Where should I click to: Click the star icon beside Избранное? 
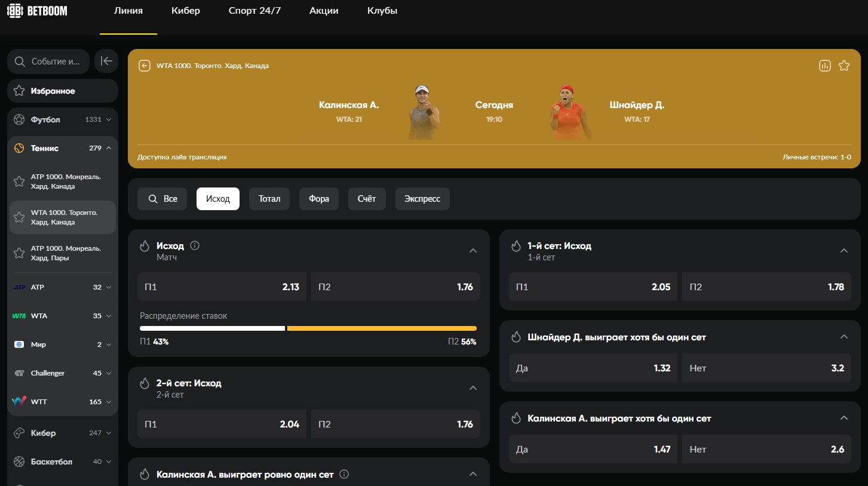tap(19, 91)
